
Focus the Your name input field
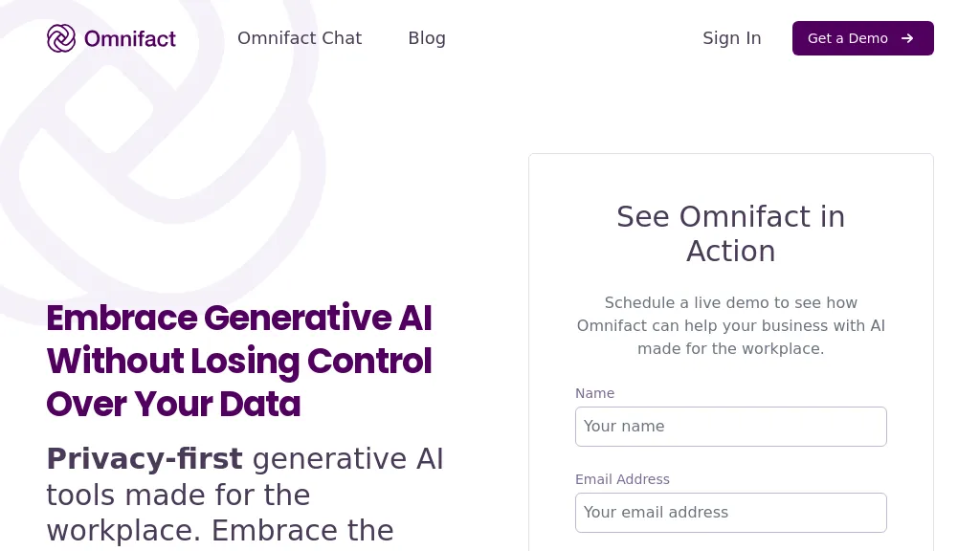click(730, 427)
